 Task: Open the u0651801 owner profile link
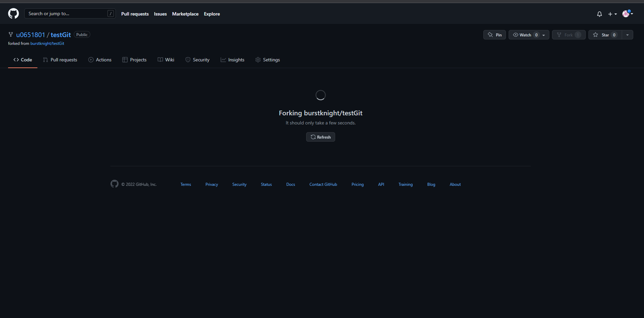pos(31,35)
